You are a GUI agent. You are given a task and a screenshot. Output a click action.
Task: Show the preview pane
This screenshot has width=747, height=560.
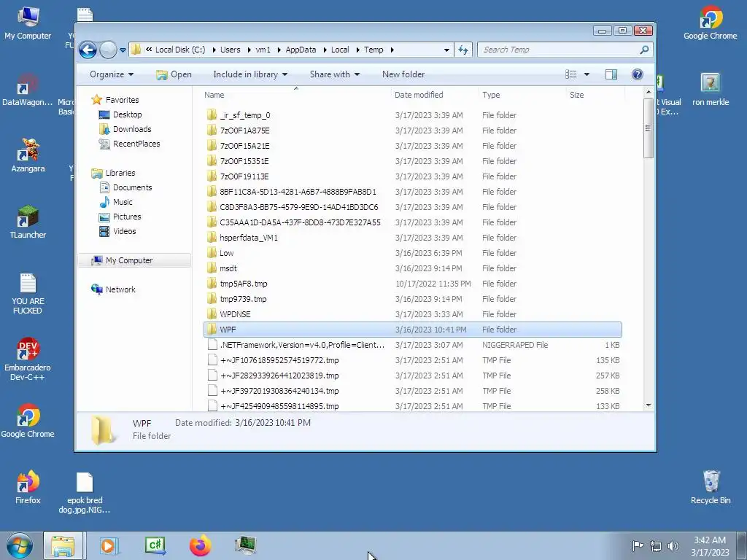click(611, 74)
